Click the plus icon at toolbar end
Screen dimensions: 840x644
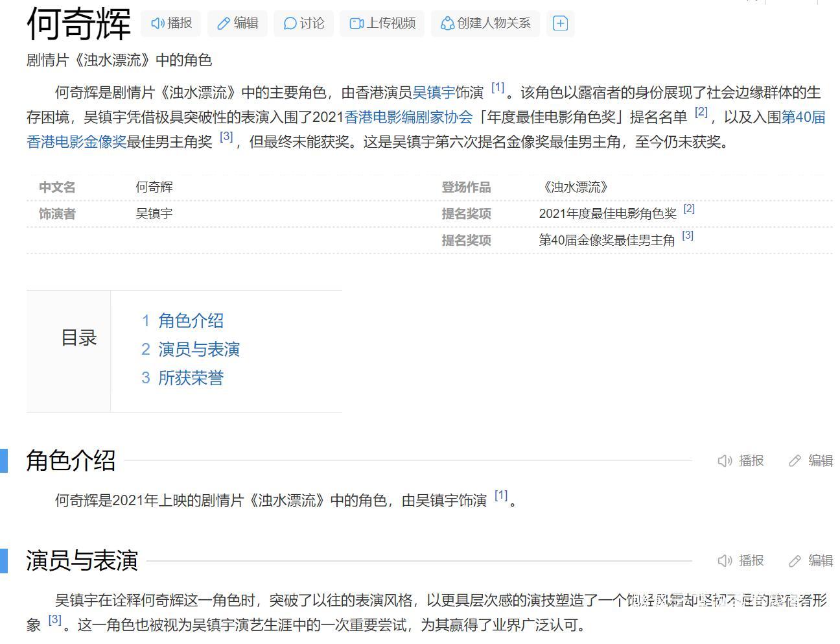point(560,23)
